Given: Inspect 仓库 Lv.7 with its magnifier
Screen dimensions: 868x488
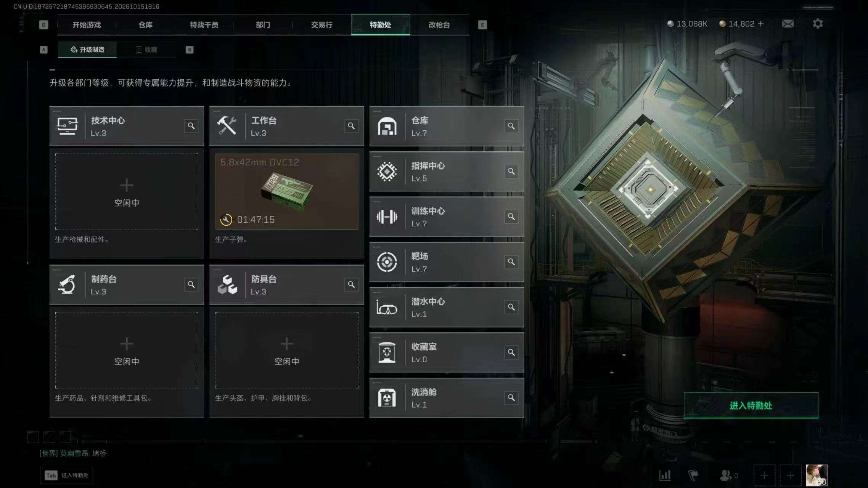Looking at the screenshot, I should 511,126.
